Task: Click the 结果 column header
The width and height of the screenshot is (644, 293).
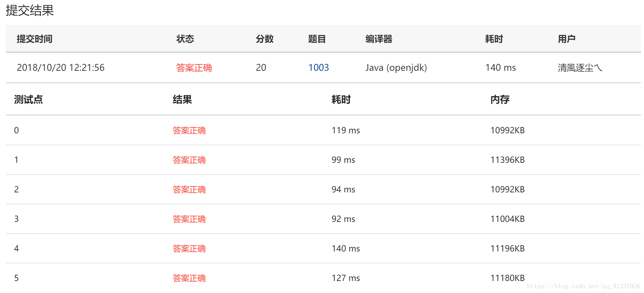Action: [x=182, y=100]
